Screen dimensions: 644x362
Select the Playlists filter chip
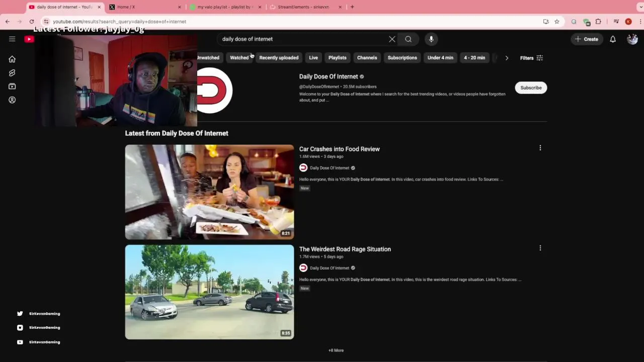click(338, 58)
